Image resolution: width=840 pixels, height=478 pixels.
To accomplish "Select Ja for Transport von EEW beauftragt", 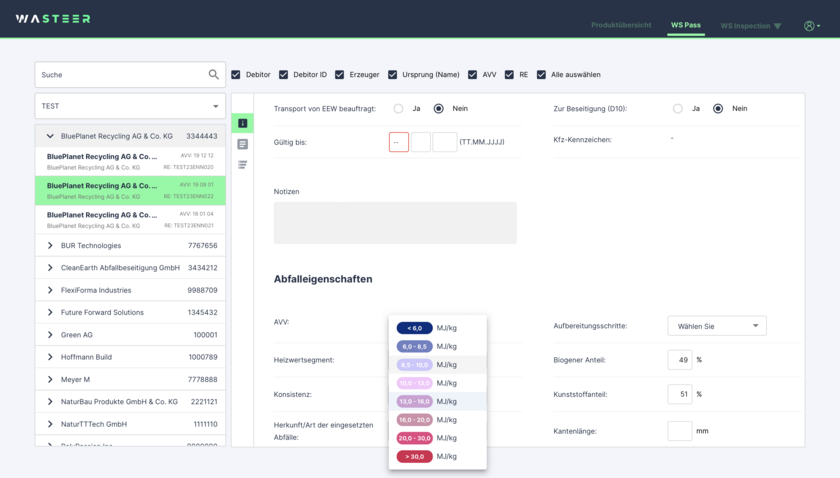I will point(398,109).
